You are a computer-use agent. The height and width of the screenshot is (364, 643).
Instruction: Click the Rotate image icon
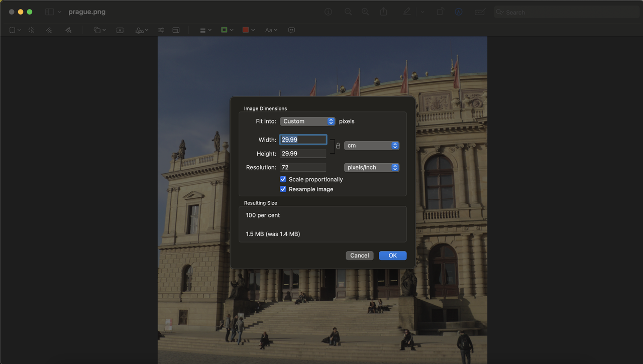440,12
